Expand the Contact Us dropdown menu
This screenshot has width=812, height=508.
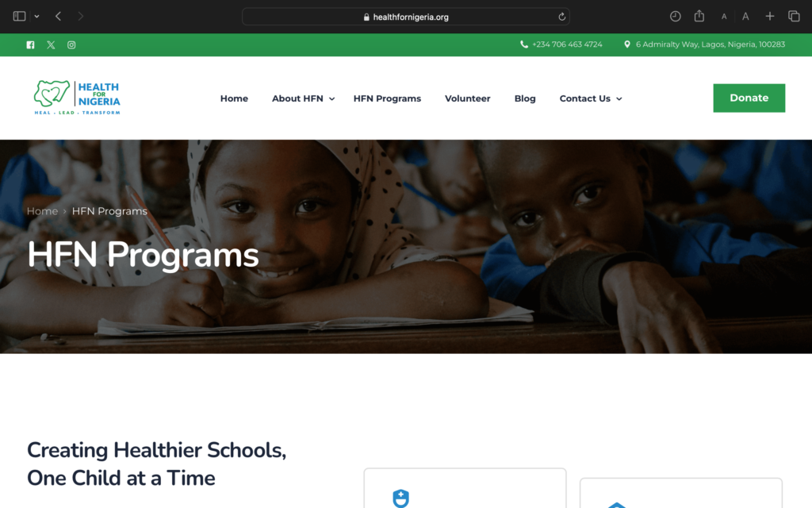[x=591, y=98]
